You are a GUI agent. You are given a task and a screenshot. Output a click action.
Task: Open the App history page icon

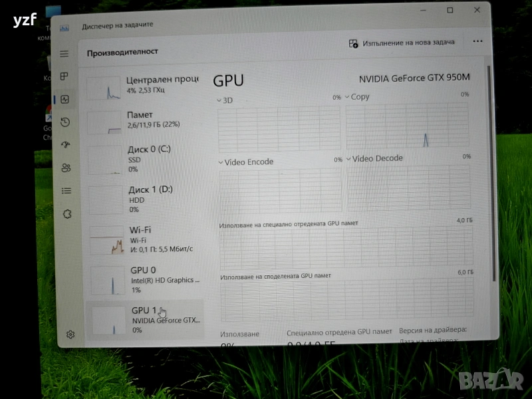tap(65, 122)
